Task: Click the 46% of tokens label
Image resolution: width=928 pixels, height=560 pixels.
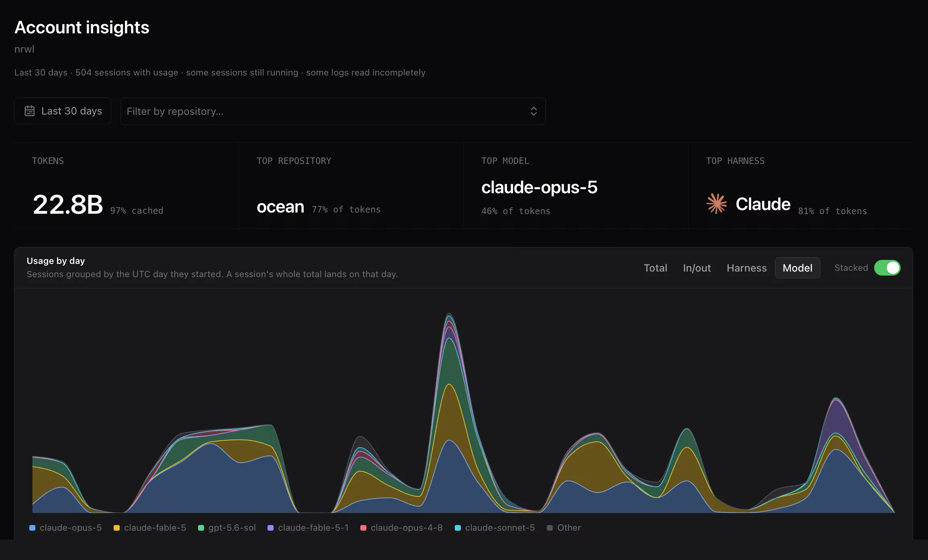Action: [516, 211]
